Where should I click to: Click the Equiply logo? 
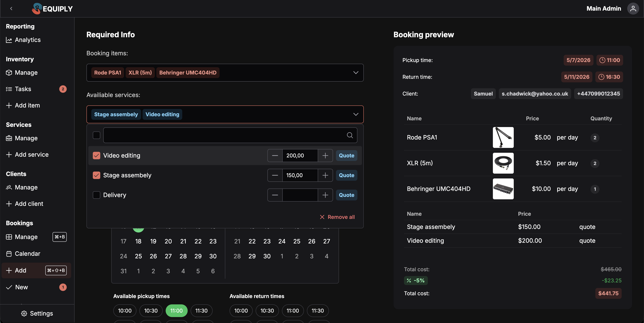[52, 9]
